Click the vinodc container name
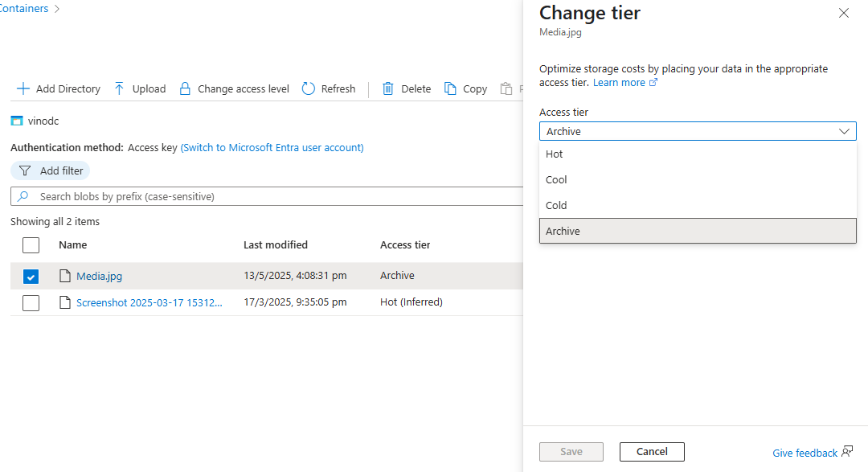The image size is (868, 472). [43, 121]
